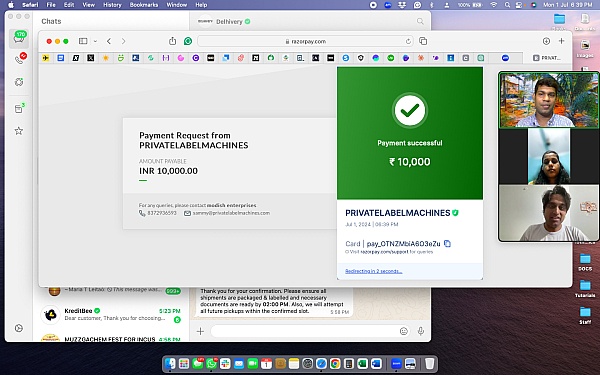
Task: Select the middle video participant thumbnail
Action: [x=549, y=156]
